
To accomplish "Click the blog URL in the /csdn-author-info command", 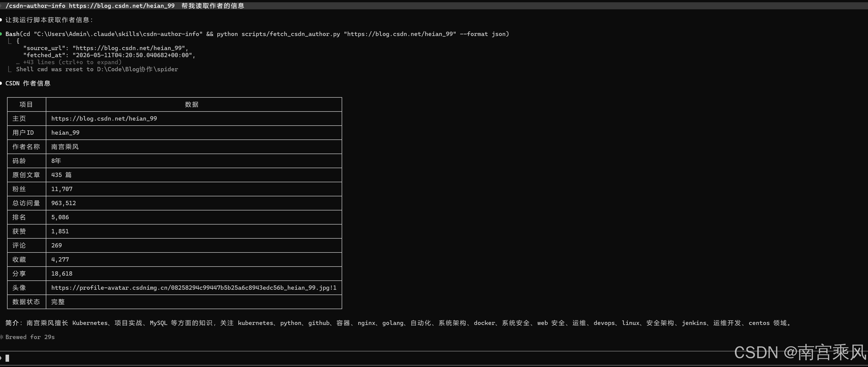I will tap(122, 6).
